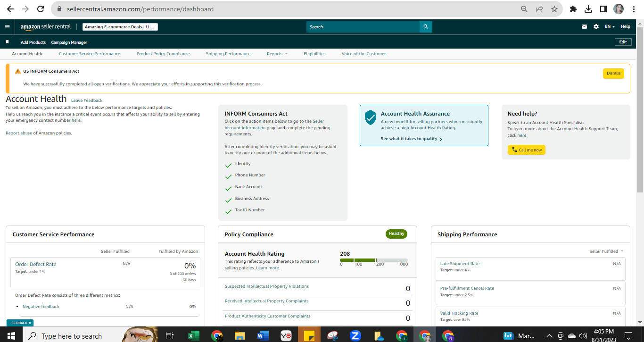Open Received Intellectual Property Complaints
This screenshot has width=644, height=342.
click(266, 301)
